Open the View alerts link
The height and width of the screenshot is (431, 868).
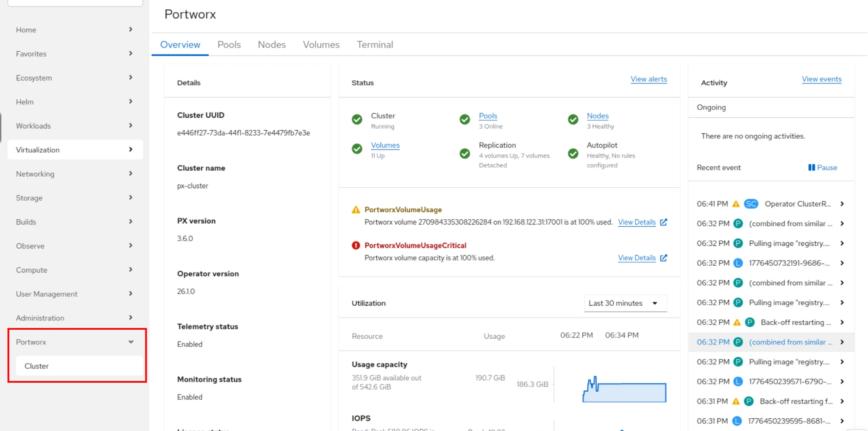648,79
